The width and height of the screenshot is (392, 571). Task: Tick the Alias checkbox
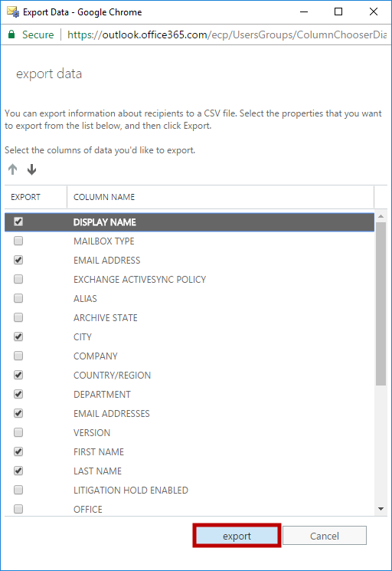(x=18, y=298)
